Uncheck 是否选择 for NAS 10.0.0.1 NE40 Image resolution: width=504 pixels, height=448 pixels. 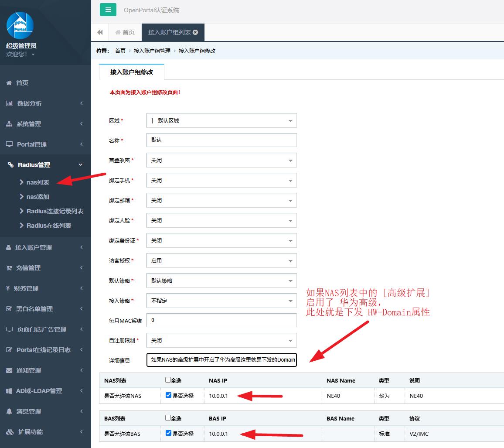pos(168,395)
